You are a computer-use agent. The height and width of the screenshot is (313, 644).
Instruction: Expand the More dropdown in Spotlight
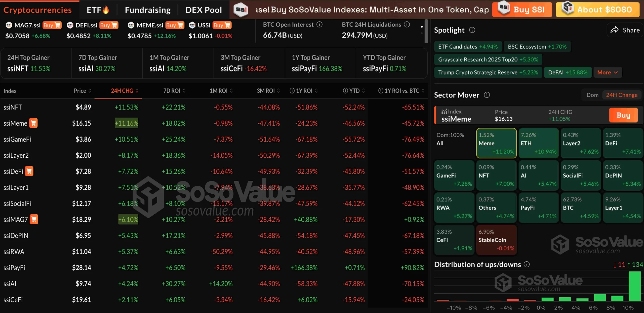608,72
